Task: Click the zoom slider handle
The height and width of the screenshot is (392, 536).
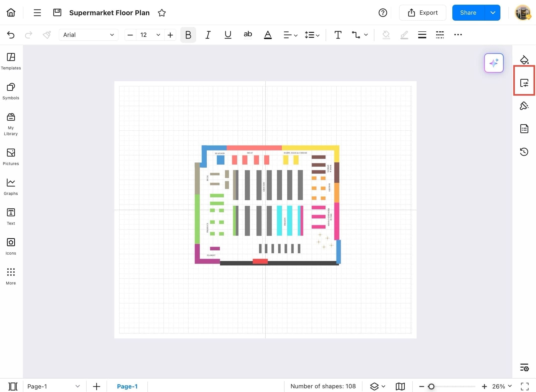Action: [x=431, y=386]
